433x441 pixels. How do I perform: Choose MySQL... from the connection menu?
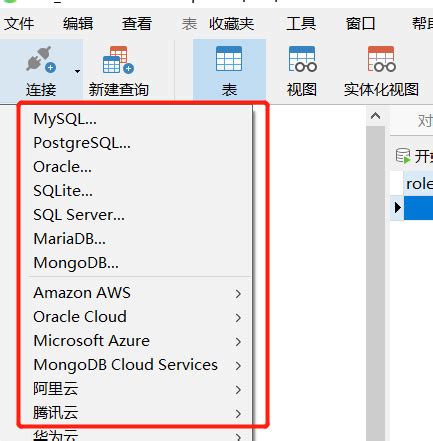click(x=65, y=119)
